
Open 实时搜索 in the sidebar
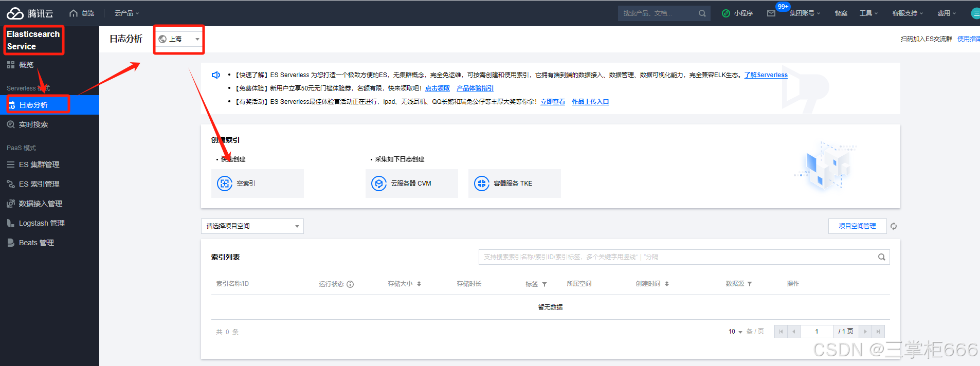pyautogui.click(x=33, y=124)
